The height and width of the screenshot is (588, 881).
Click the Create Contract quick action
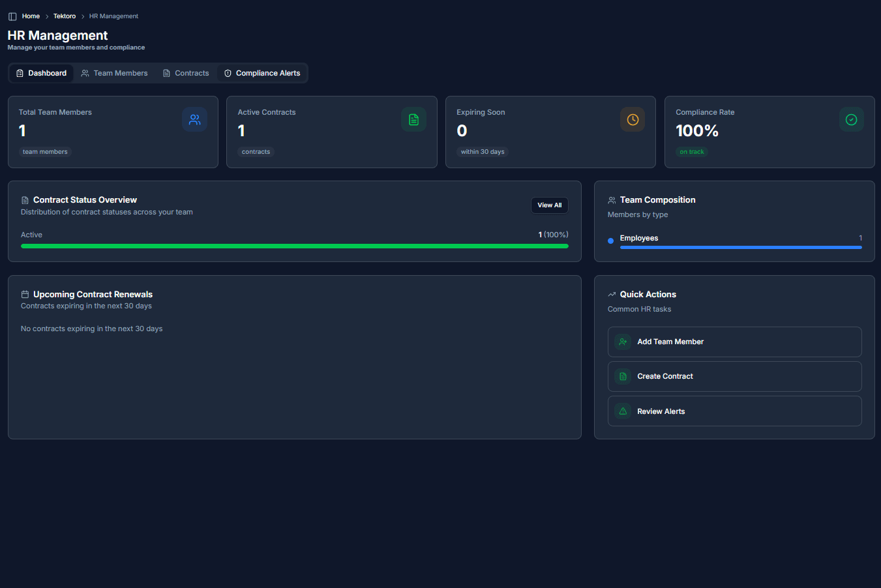(734, 377)
